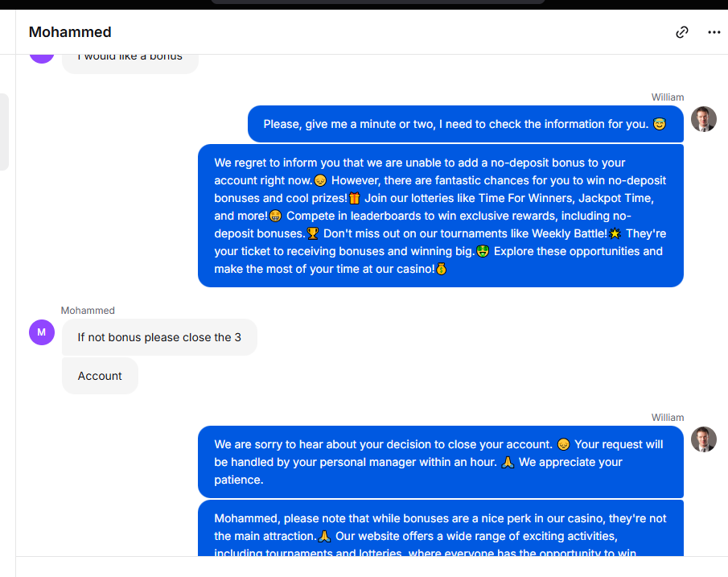Click the trophy emoji in the bonus message
The width and height of the screenshot is (728, 577).
point(313,233)
